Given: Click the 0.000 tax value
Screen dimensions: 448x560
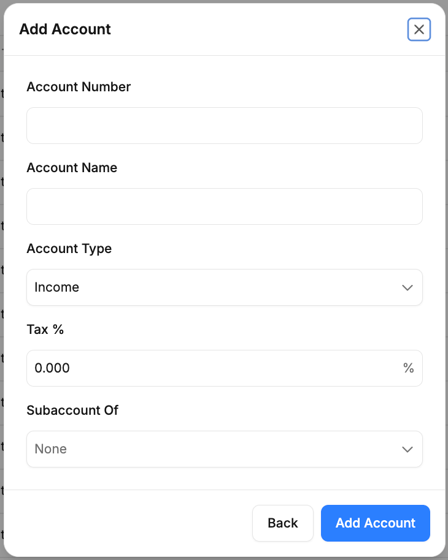Looking at the screenshot, I should [52, 368].
